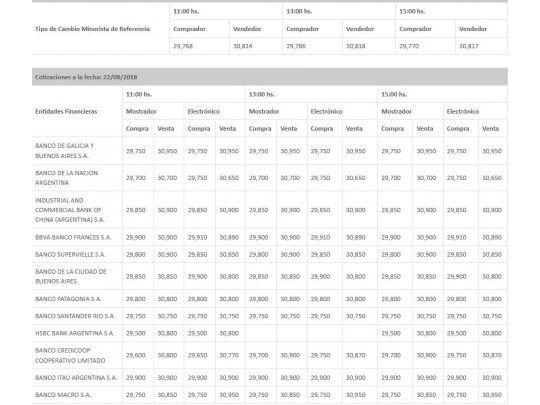Image resolution: width=540 pixels, height=405 pixels.
Task: Select 'BANCO SUPERVIELLE S.A.' row name
Action: [x=70, y=255]
